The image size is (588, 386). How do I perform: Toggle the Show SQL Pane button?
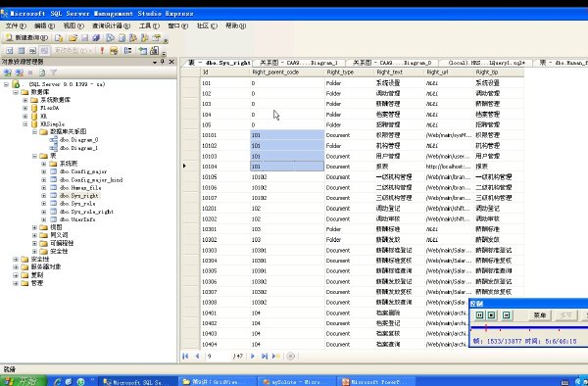pos(33,51)
